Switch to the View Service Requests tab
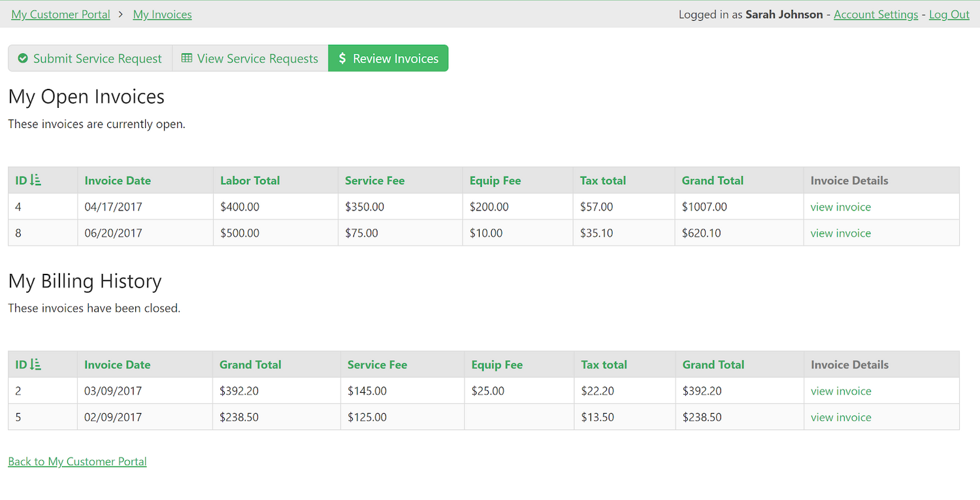This screenshot has height=500, width=980. [250, 59]
